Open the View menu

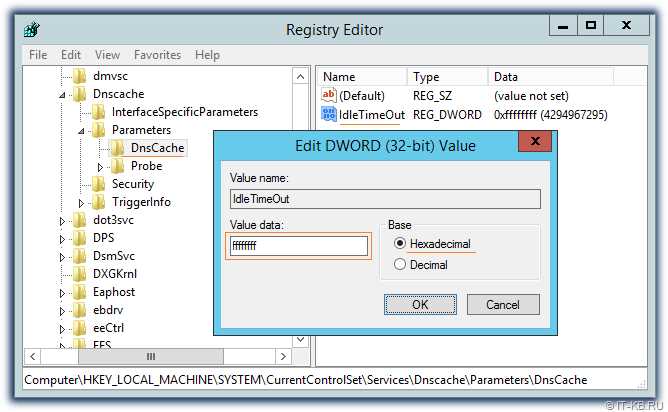(107, 55)
